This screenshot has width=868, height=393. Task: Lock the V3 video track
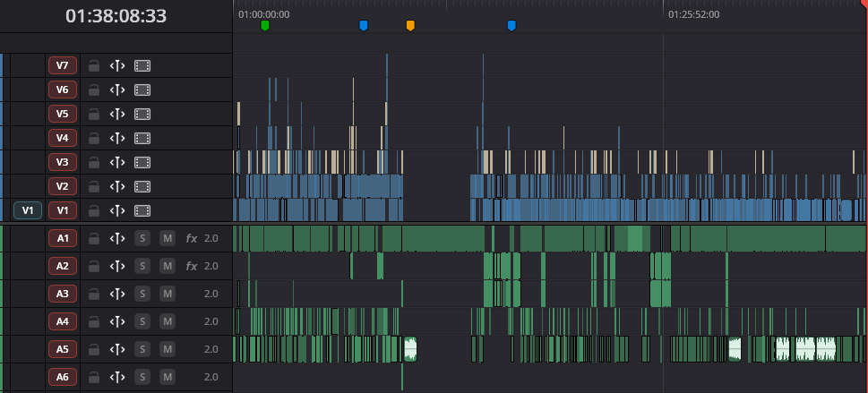[94, 162]
